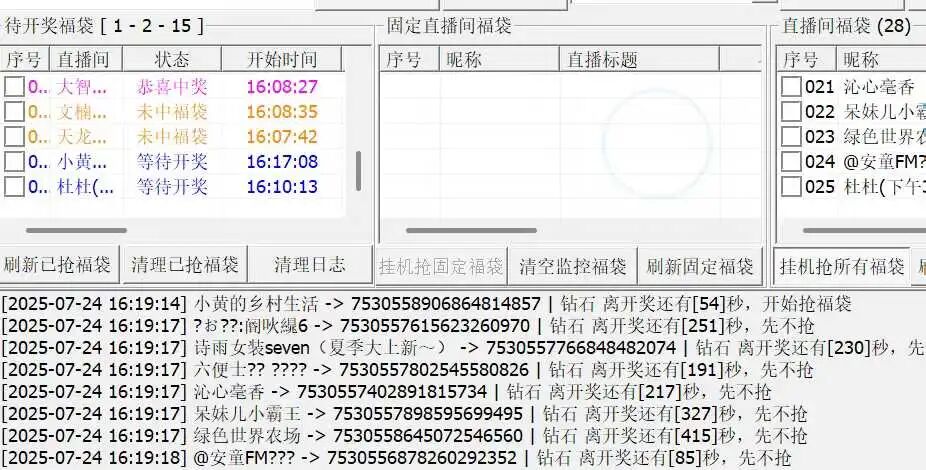The height and width of the screenshot is (470, 926).
Task: Check the box for 023 绿色世界农
Action: (791, 136)
